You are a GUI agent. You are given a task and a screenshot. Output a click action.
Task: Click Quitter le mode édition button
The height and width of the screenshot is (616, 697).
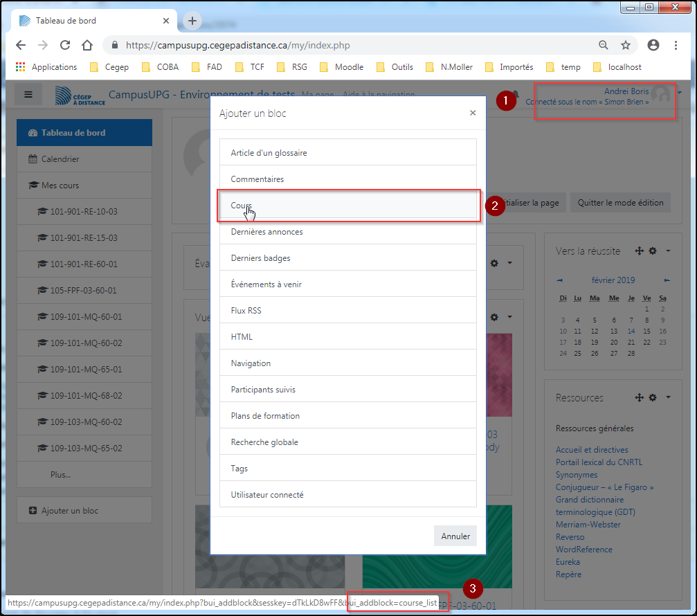click(621, 203)
